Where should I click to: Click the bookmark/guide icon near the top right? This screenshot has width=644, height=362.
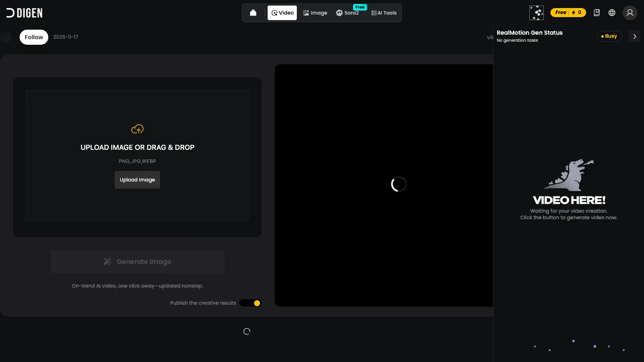tap(597, 13)
